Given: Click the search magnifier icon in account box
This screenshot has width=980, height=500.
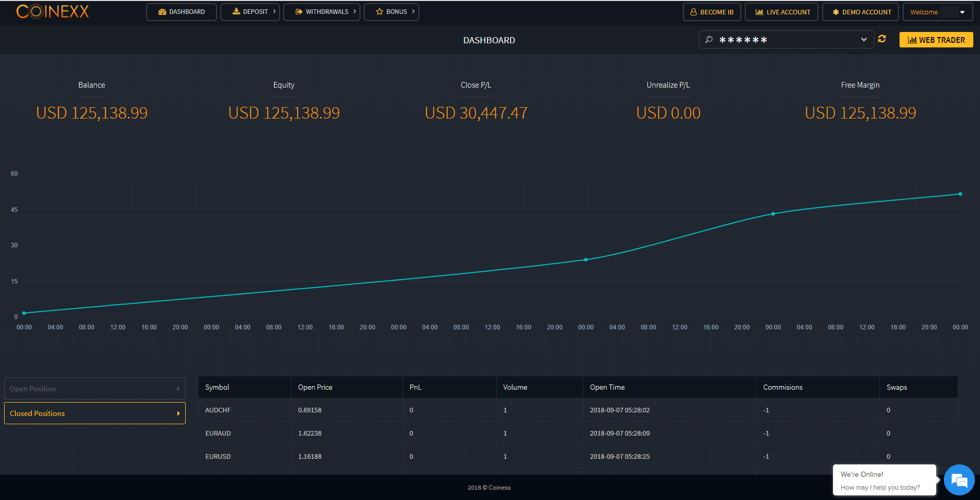Looking at the screenshot, I should (709, 40).
